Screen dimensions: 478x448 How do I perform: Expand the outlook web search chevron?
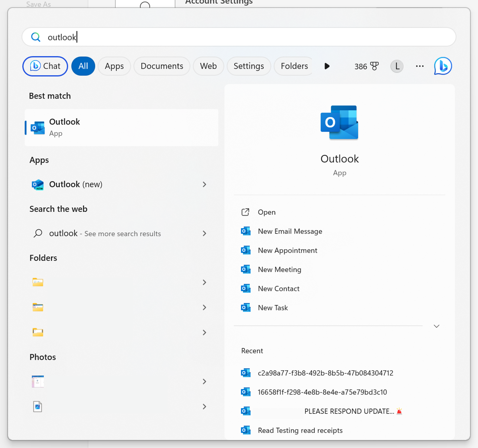coord(204,233)
